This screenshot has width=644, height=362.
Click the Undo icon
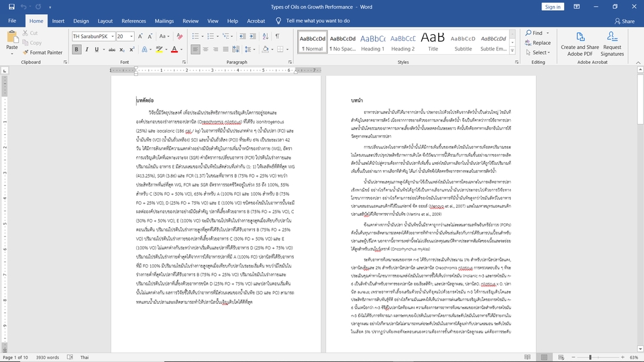(23, 7)
